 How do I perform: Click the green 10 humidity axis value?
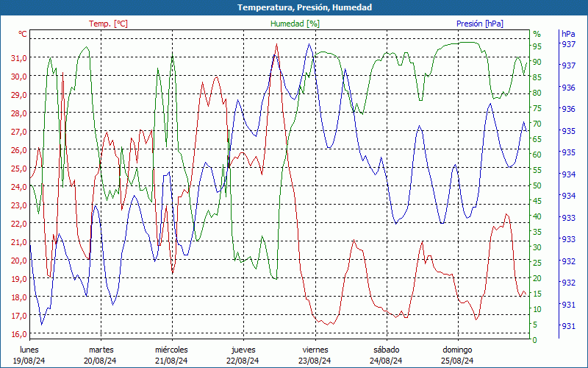[x=537, y=309]
